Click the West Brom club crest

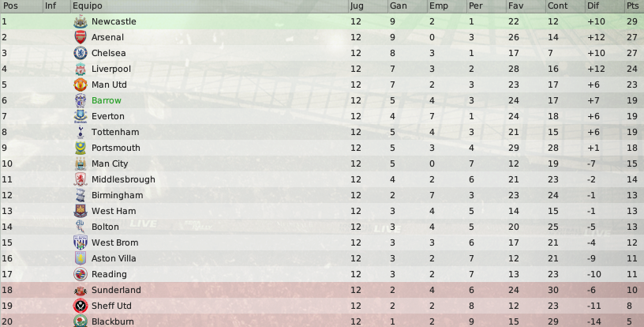point(80,242)
